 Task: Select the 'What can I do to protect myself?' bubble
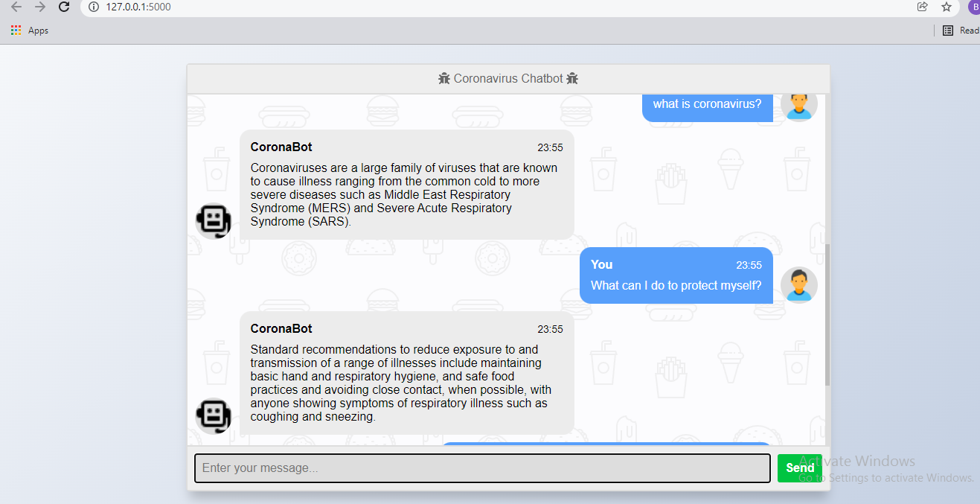pyautogui.click(x=675, y=275)
